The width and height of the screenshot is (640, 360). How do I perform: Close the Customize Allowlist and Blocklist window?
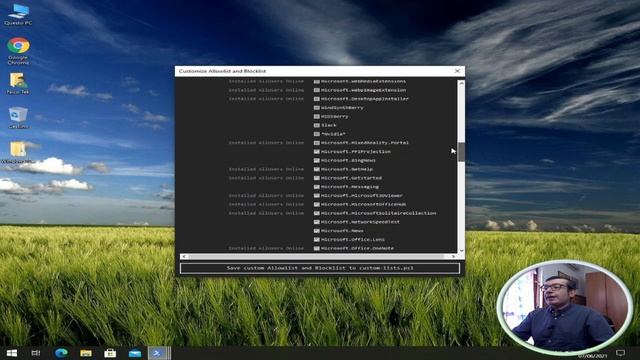coord(457,71)
